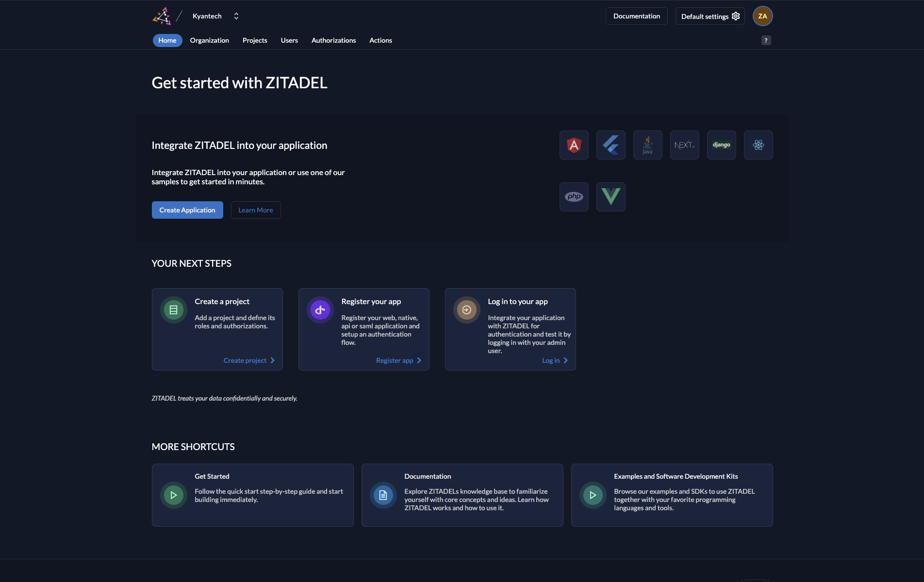Select the Flutter framework icon
Screen dimensions: 924x582
(x=611, y=145)
